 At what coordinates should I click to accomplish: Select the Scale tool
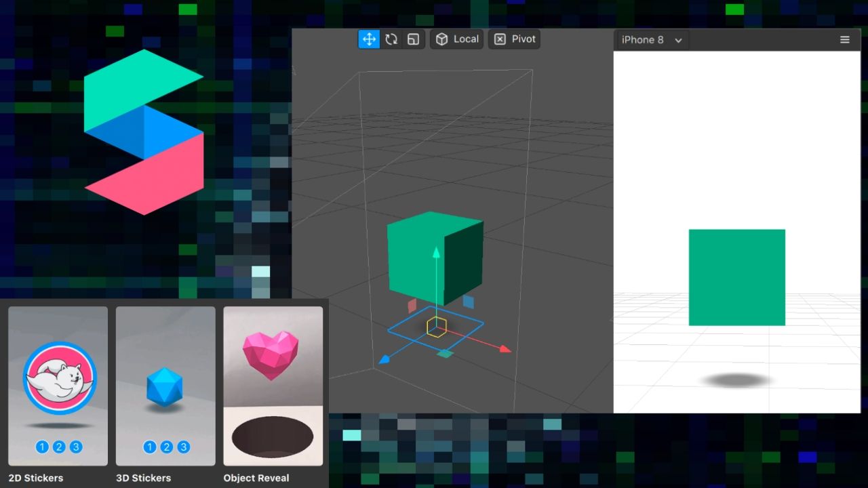413,39
